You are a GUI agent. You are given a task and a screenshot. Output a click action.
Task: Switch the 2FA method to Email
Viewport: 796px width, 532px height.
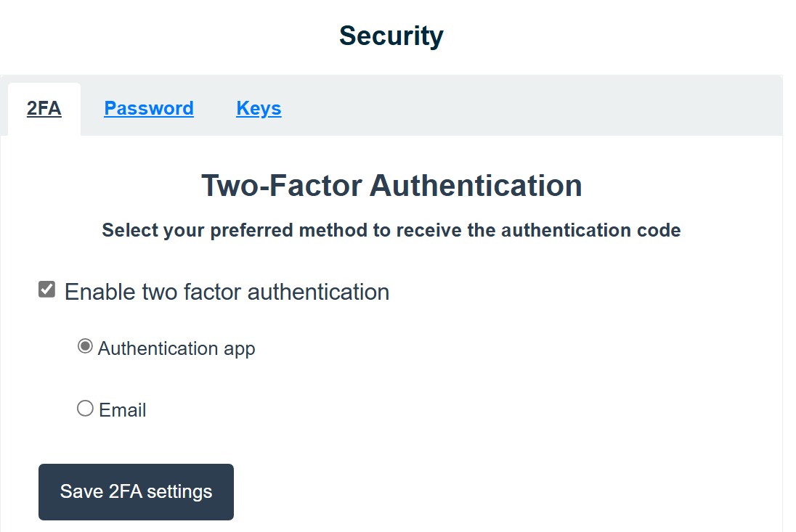click(85, 409)
